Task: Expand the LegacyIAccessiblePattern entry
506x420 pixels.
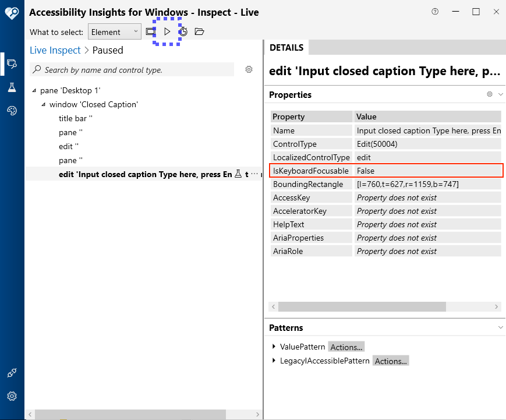Action: 274,360
